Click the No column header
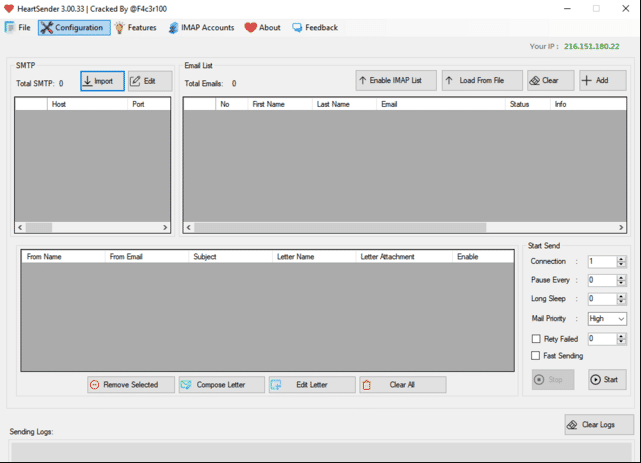The width and height of the screenshot is (641, 463). (232, 104)
